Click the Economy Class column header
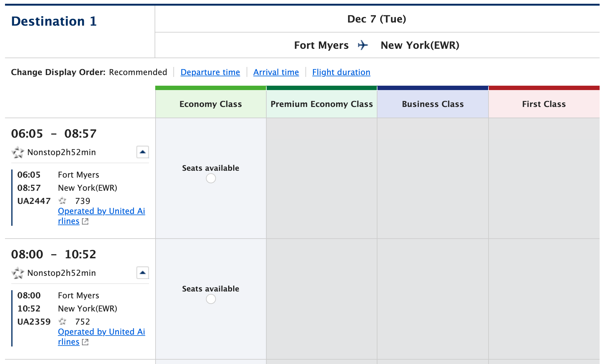This screenshot has height=364, width=604. coord(211,104)
